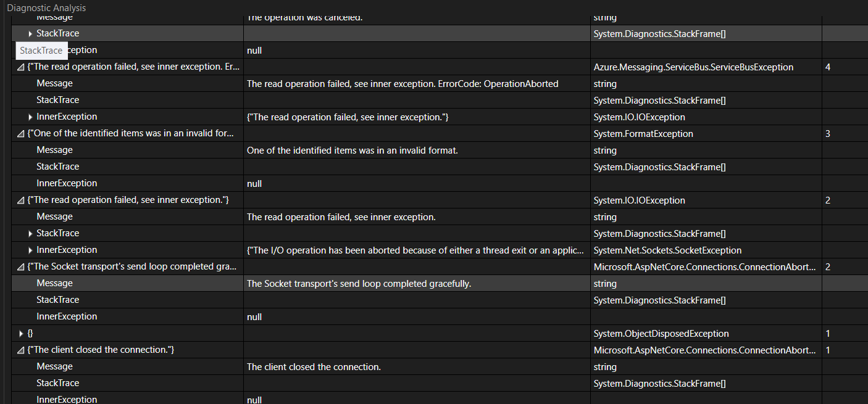The image size is (868, 404).
Task: Select the Message label under the FormatException entry
Action: click(54, 150)
